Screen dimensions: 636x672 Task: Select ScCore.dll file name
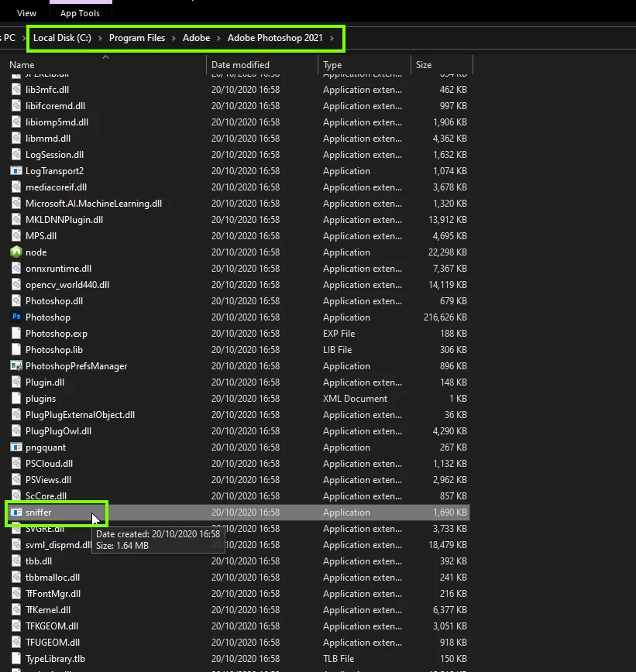click(x=46, y=496)
